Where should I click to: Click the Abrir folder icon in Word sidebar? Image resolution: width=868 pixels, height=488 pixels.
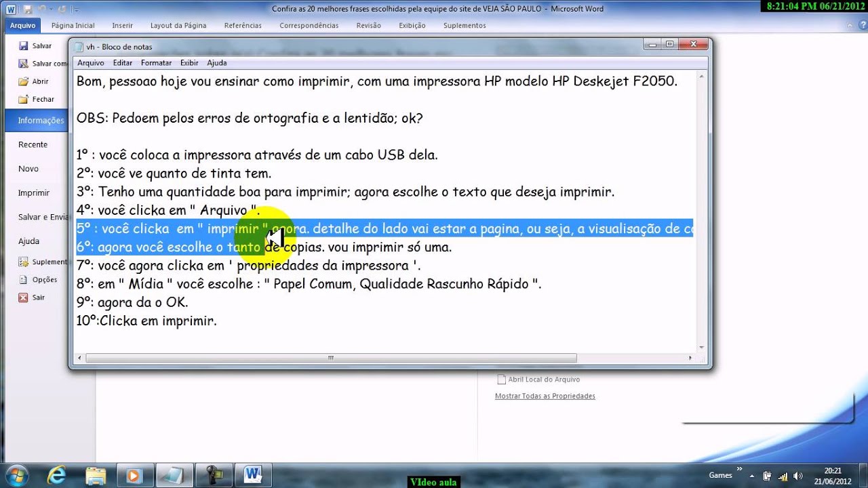pos(23,81)
